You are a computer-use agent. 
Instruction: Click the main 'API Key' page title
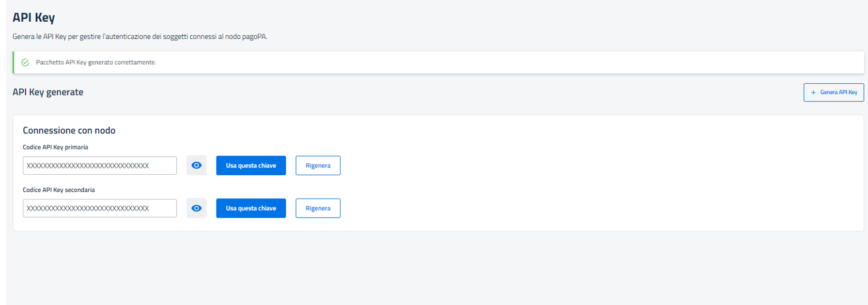(34, 17)
